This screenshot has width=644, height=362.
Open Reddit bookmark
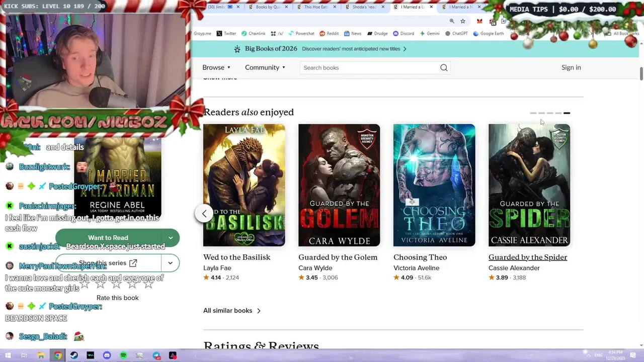click(329, 34)
